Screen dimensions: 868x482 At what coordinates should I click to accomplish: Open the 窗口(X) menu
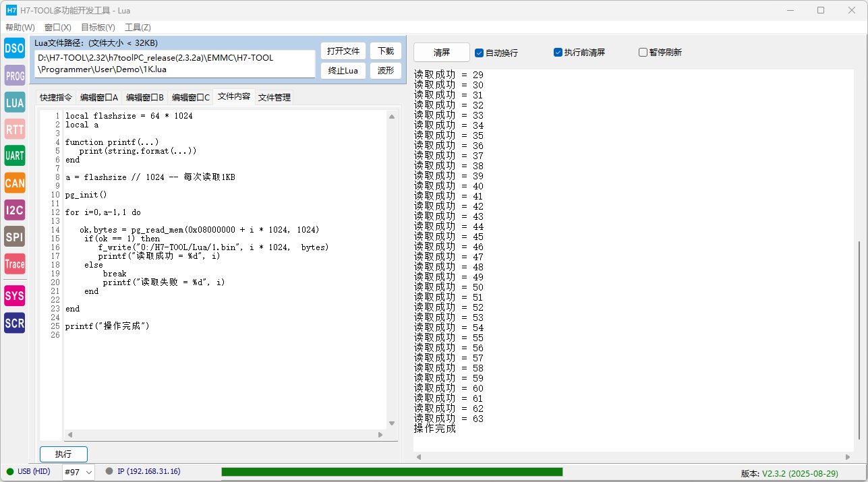[58, 28]
